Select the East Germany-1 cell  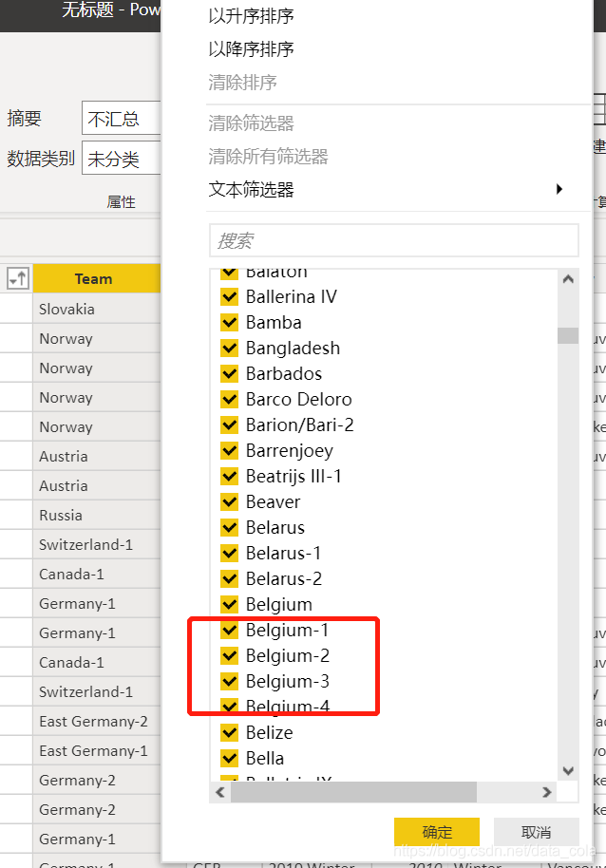97,750
